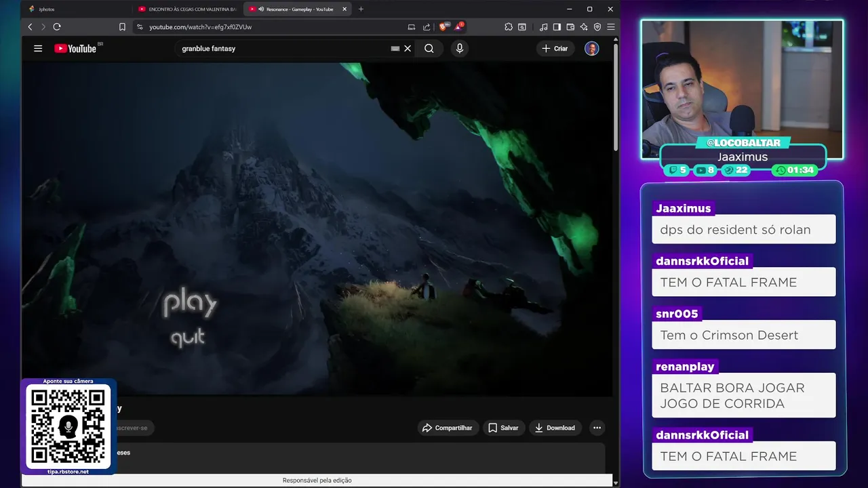The image size is (868, 488).
Task: Click the snr005 username in chat
Action: pyautogui.click(x=677, y=314)
